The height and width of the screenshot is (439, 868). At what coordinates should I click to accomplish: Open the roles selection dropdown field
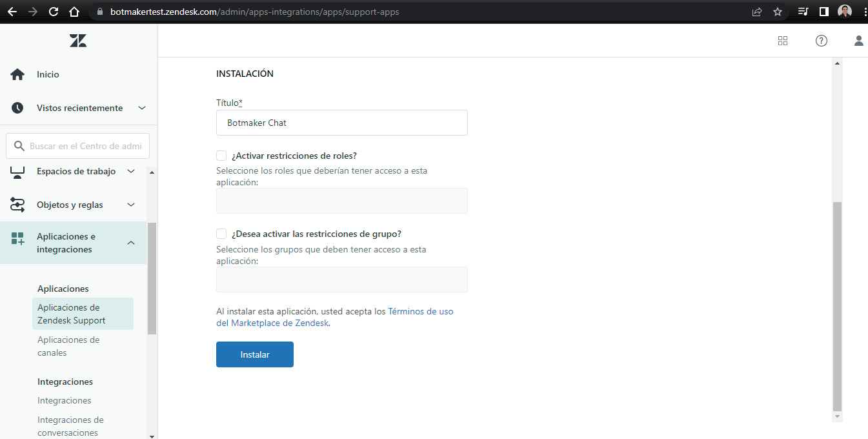click(342, 201)
